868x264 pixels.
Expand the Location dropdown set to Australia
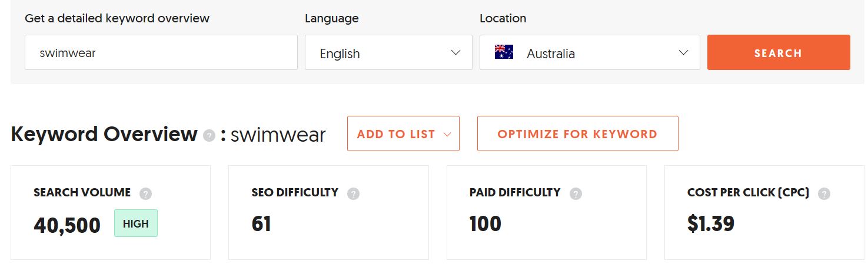click(x=590, y=52)
